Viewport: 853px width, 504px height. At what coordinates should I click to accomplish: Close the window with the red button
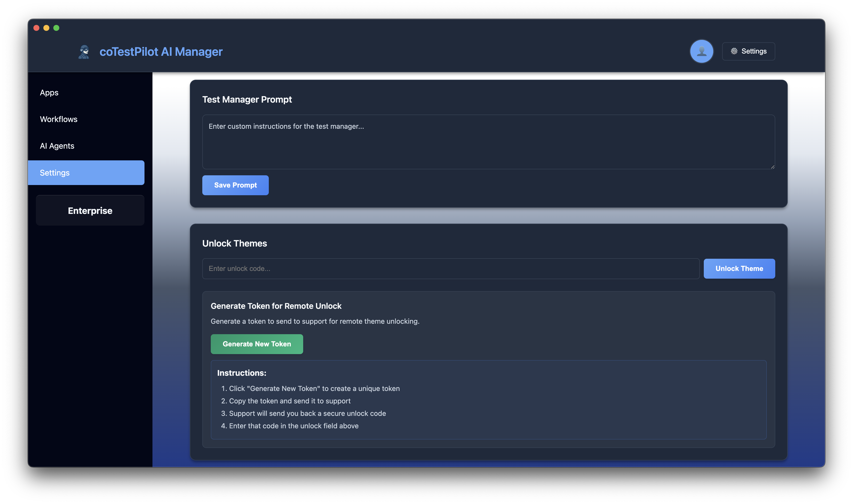36,28
